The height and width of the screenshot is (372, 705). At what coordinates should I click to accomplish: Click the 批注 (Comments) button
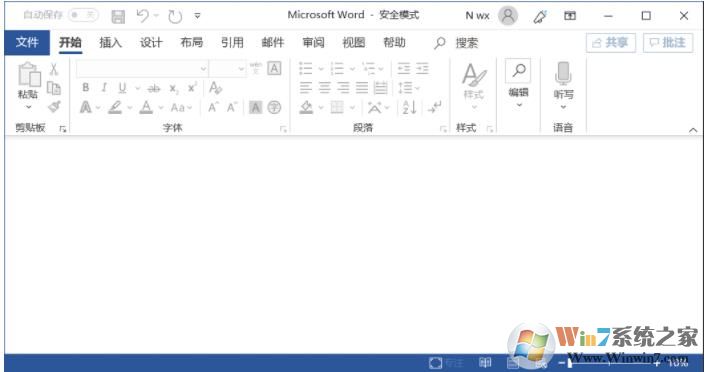pos(668,43)
